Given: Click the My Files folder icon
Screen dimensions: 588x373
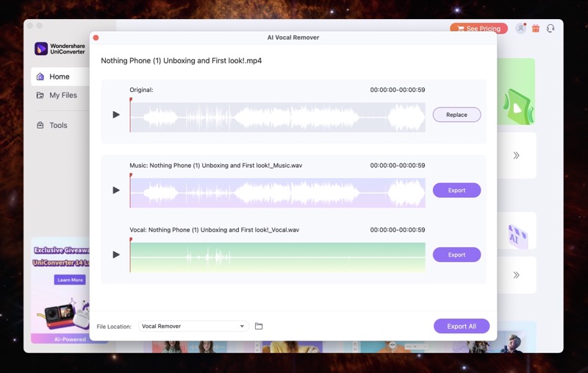Looking at the screenshot, I should pos(40,96).
